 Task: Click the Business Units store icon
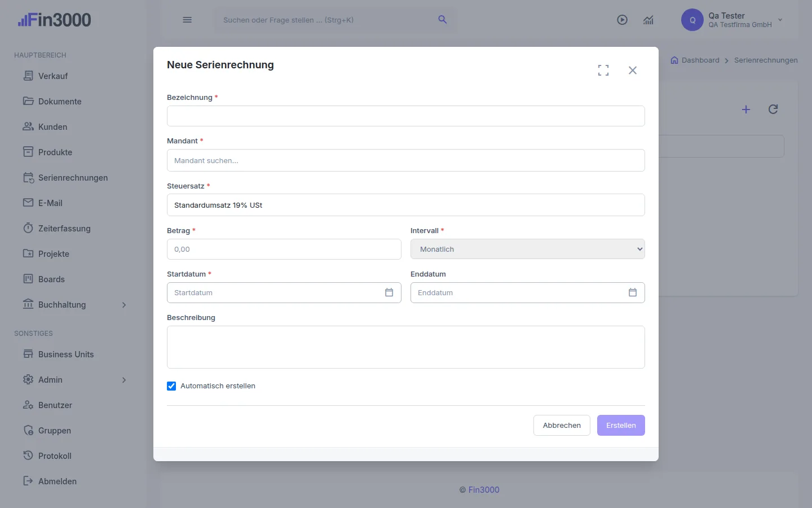point(28,354)
